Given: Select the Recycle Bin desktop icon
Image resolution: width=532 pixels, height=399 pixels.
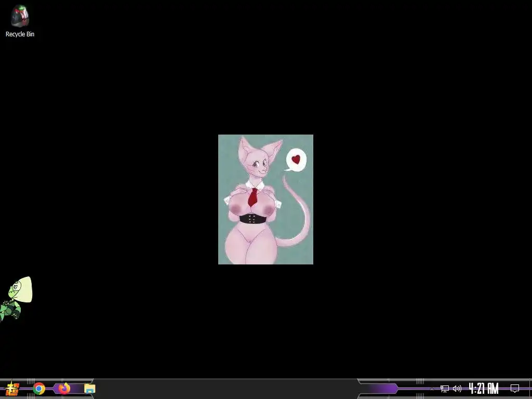Looking at the screenshot, I should 20,21.
